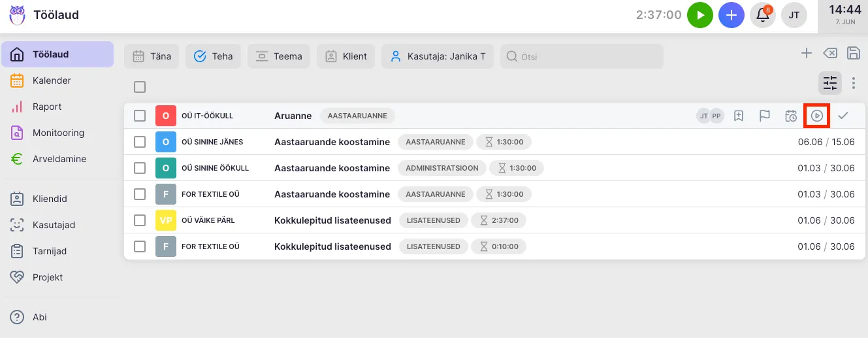Click the save filter floppy disk icon
The width and height of the screenshot is (868, 338).
pos(853,54)
